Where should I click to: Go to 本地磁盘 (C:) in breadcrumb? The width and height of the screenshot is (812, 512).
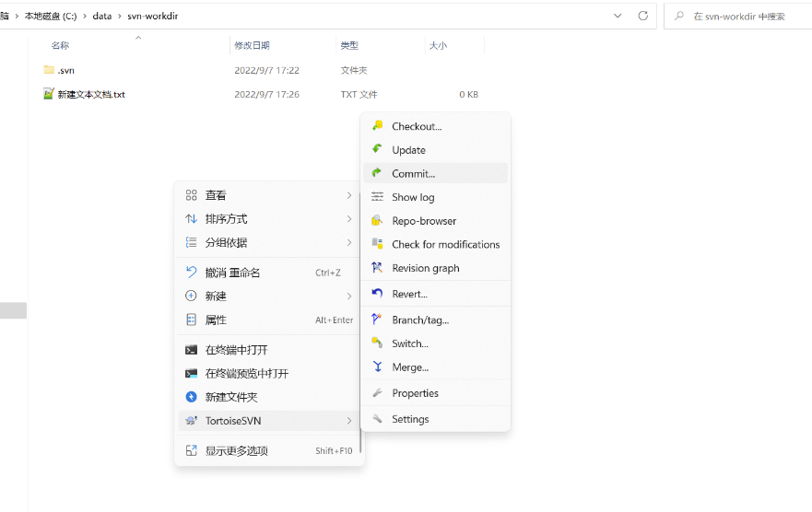[51, 16]
